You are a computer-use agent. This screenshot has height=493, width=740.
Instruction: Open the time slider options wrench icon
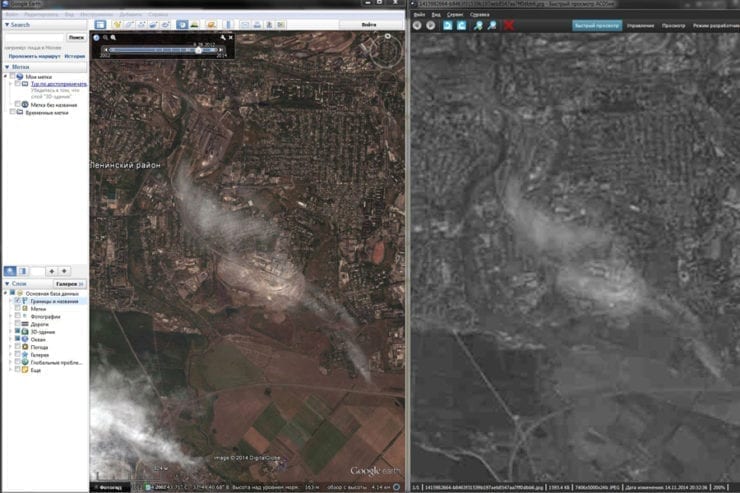[x=222, y=37]
